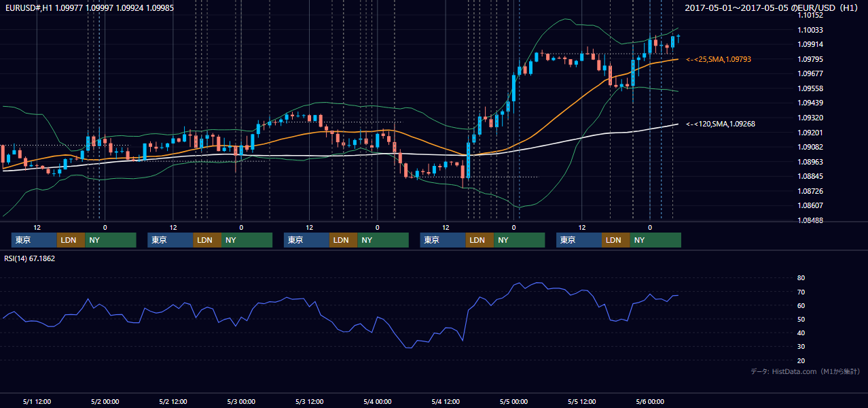Click price axis value 1.08488
Screen dimensions: 868x408
[x=810, y=220]
